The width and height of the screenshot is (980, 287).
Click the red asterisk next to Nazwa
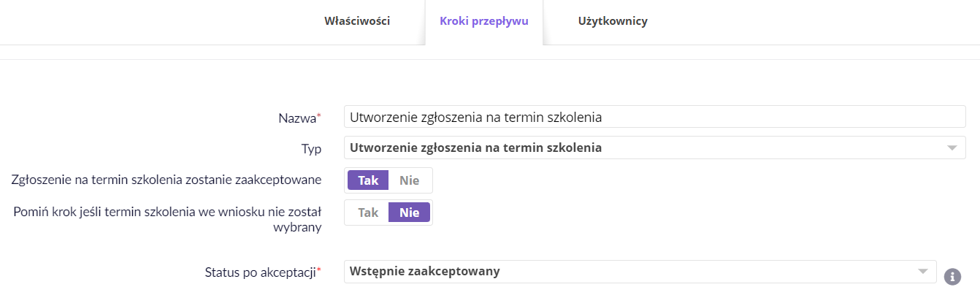(319, 116)
